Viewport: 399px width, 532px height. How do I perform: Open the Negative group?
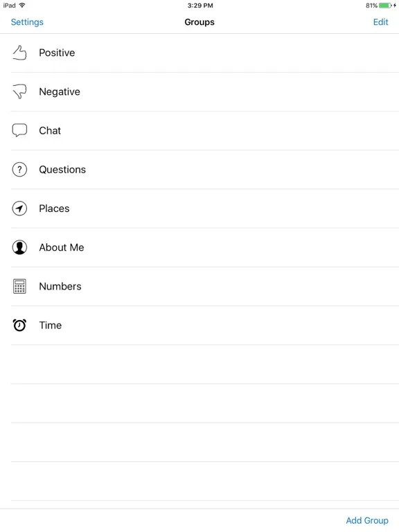pyautogui.click(x=205, y=92)
